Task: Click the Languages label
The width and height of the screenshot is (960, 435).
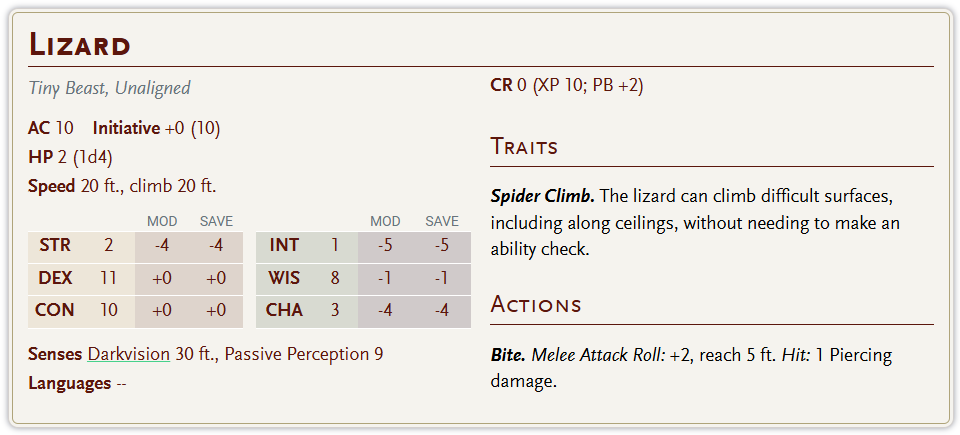Action: click(x=69, y=383)
